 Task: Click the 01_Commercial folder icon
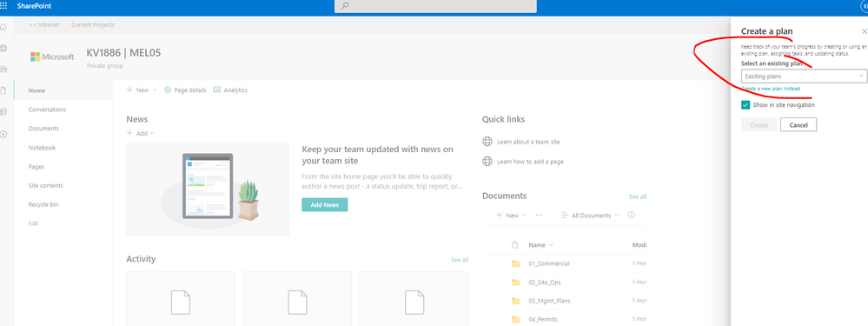515,263
